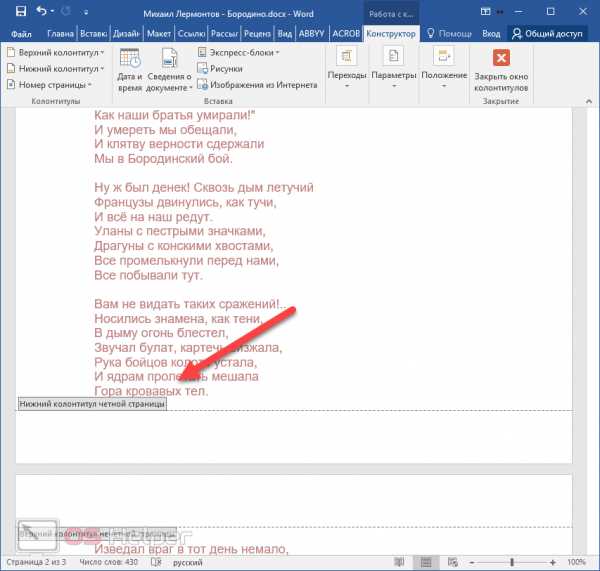Click the line 'И всё на наш редут.'
The image size is (600, 571).
click(153, 217)
